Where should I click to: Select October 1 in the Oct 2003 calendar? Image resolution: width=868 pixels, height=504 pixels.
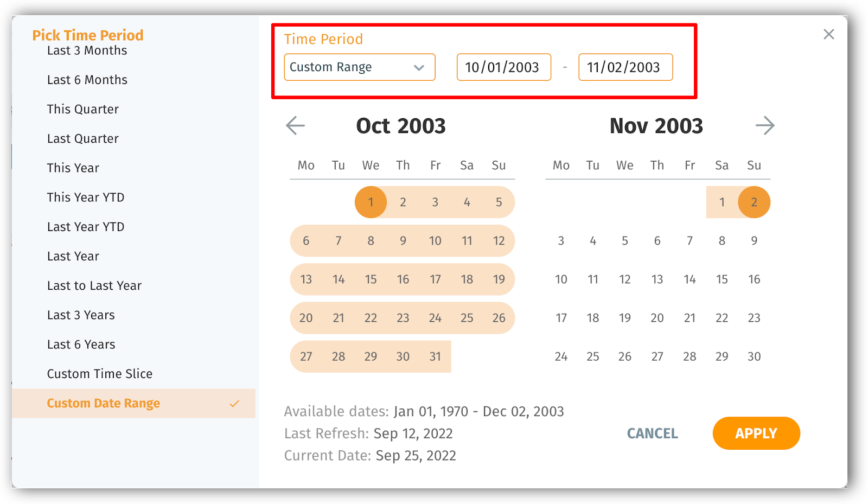click(x=371, y=202)
